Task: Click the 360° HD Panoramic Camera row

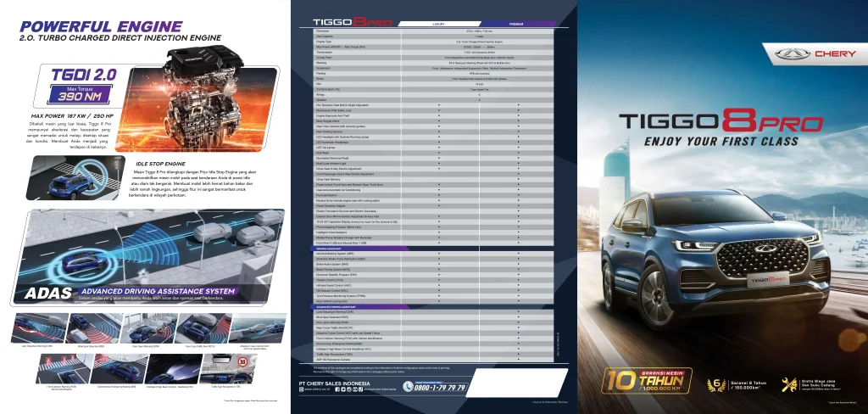Action: click(x=433, y=360)
